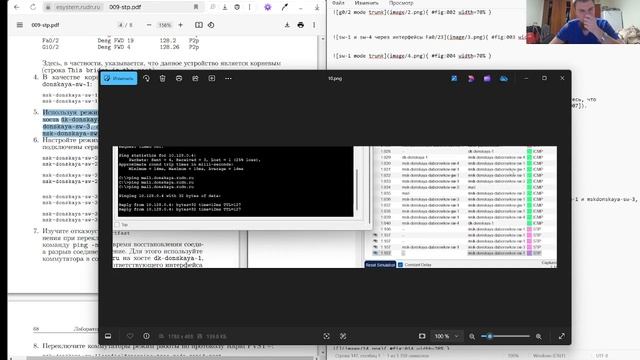Fit image to window in Photos
Screen dimensions: 640x360
coord(422,336)
